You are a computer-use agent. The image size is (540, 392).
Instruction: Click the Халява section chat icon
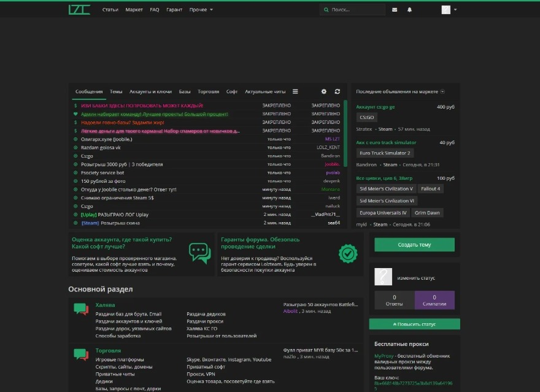coord(81,309)
